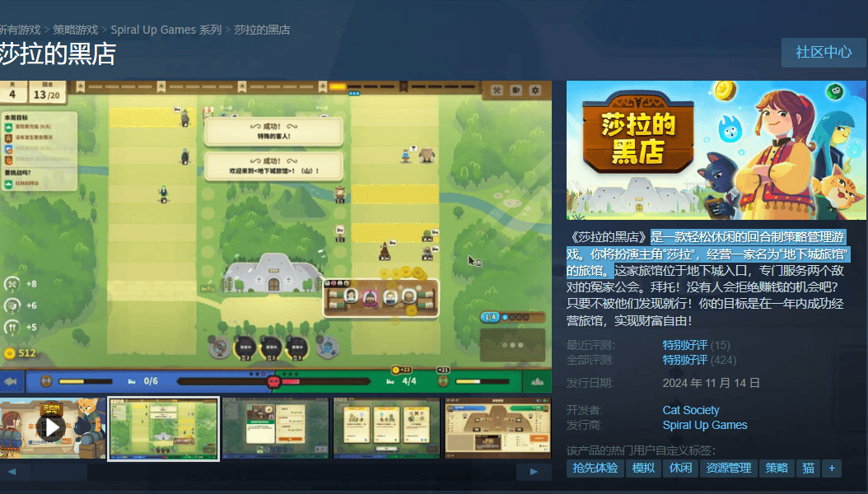Click the red skull marker on bar
Image resolution: width=868 pixels, height=494 pixels.
click(273, 382)
